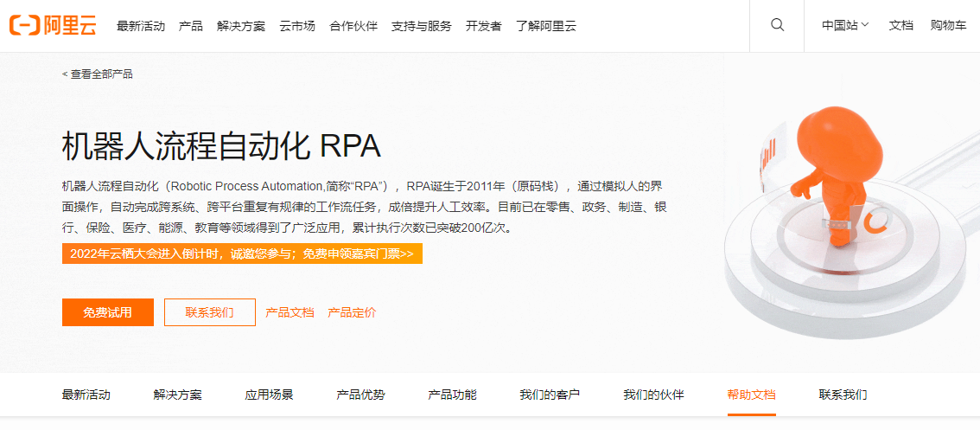Open the 产品文档 link
The image size is (980, 430).
(x=290, y=312)
